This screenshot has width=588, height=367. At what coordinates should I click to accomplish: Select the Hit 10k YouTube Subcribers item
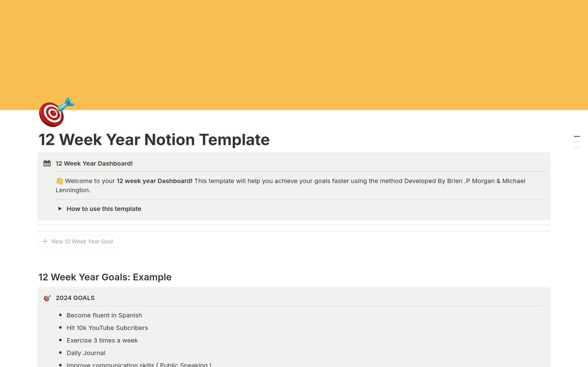(x=107, y=328)
